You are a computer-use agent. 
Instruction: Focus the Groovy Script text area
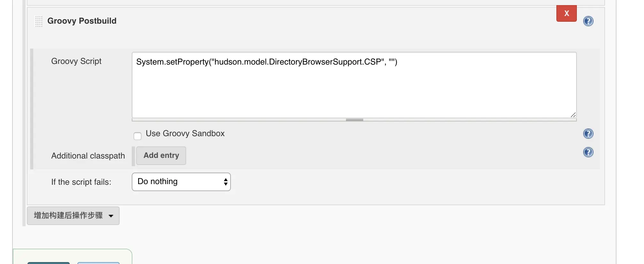[x=354, y=85]
